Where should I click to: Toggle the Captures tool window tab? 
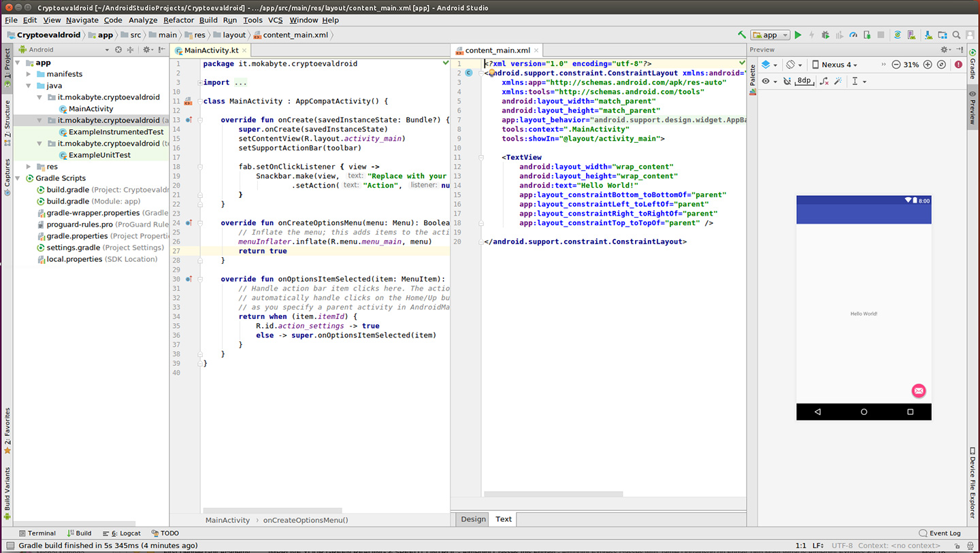coord(7,177)
